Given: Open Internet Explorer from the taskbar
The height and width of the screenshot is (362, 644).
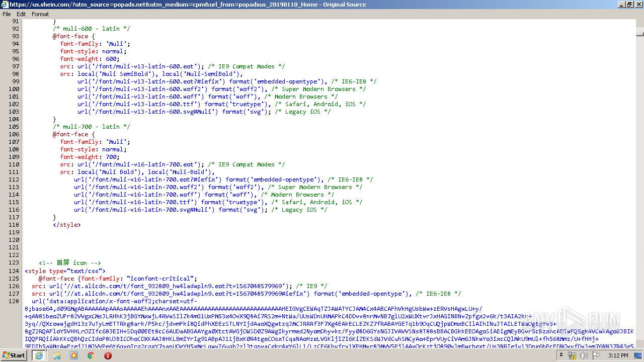Looking at the screenshot, I should (x=39, y=355).
